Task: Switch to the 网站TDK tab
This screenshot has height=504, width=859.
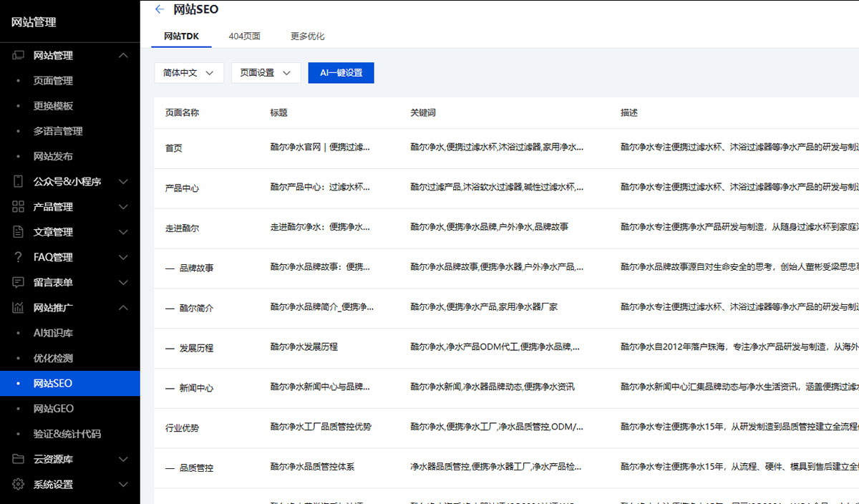Action: point(181,36)
